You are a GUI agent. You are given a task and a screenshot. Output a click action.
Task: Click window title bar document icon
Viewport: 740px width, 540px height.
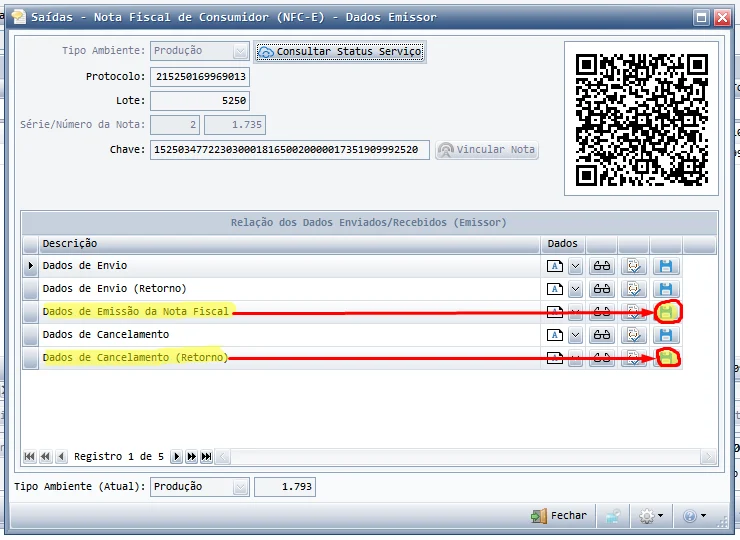coord(19,17)
